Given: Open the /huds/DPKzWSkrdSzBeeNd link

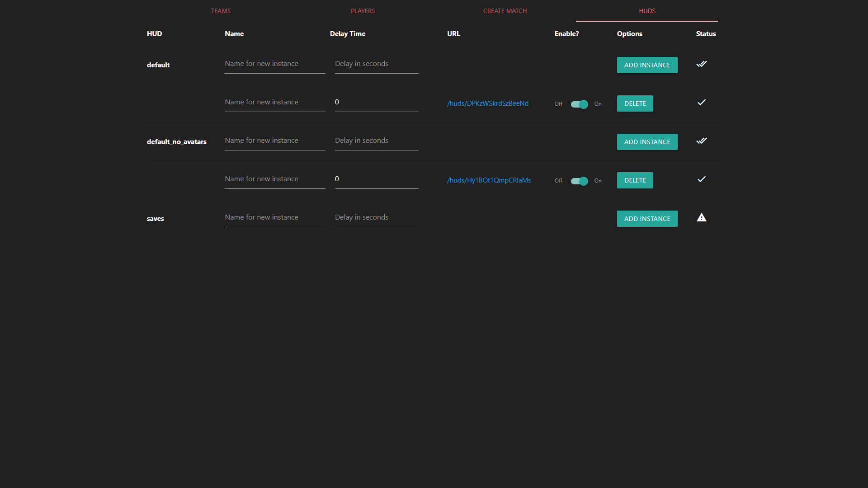Looking at the screenshot, I should click(x=488, y=103).
